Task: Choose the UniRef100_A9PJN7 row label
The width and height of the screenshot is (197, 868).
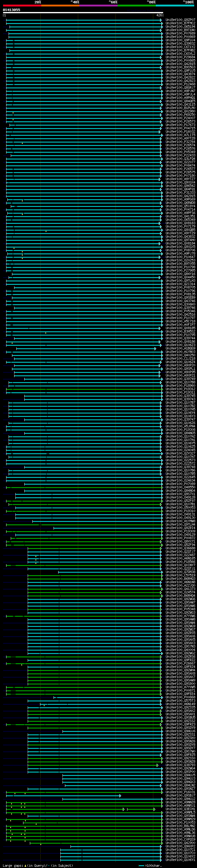Action: click(180, 91)
